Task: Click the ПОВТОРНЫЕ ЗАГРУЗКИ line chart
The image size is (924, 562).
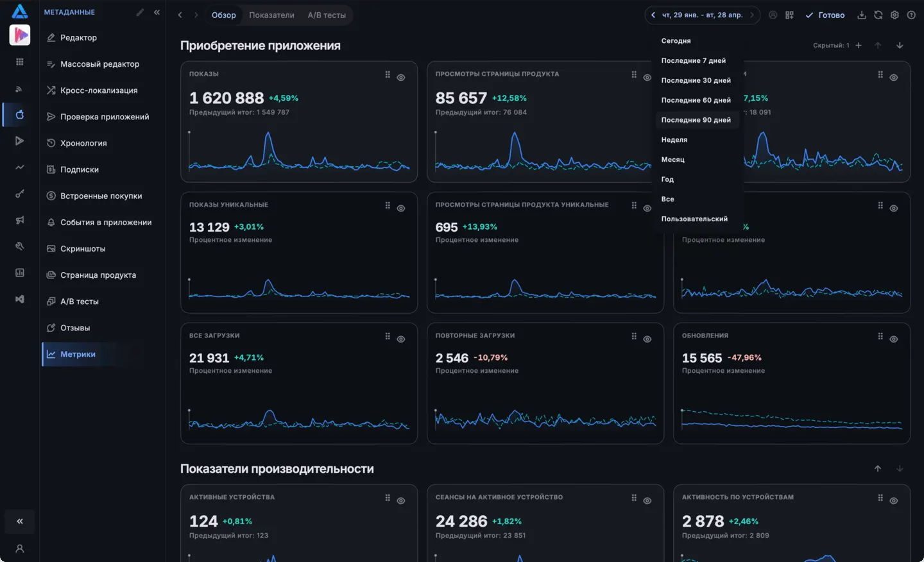Action: [x=545, y=420]
